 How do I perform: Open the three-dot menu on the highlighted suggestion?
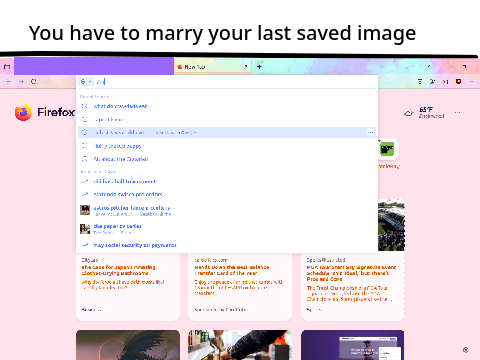370,132
